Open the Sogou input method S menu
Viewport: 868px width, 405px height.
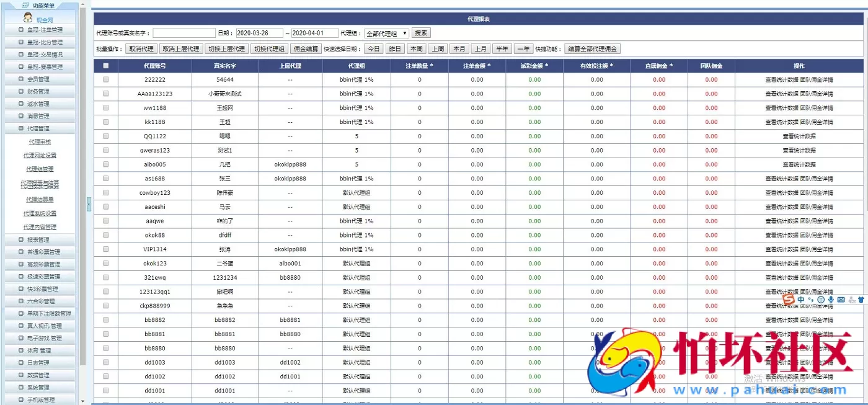[x=789, y=300]
